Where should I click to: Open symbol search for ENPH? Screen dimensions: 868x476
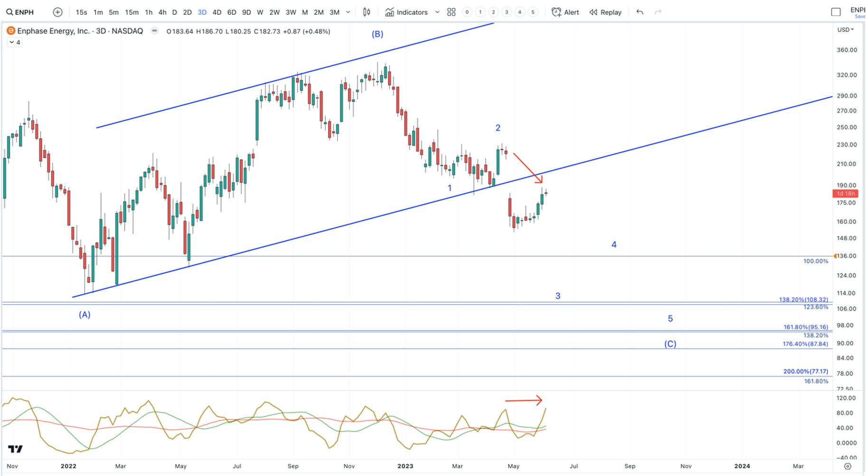coord(20,12)
